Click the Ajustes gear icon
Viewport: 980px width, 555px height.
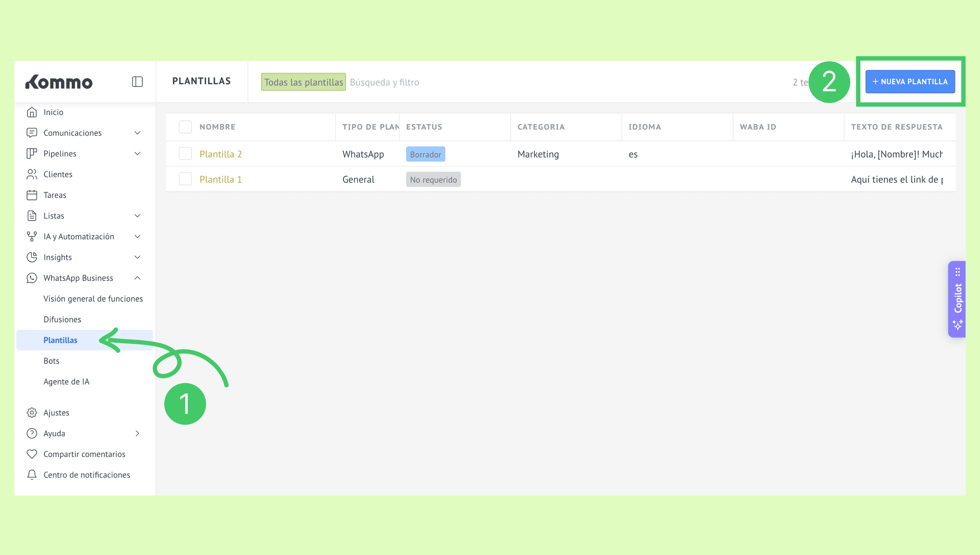click(x=32, y=412)
